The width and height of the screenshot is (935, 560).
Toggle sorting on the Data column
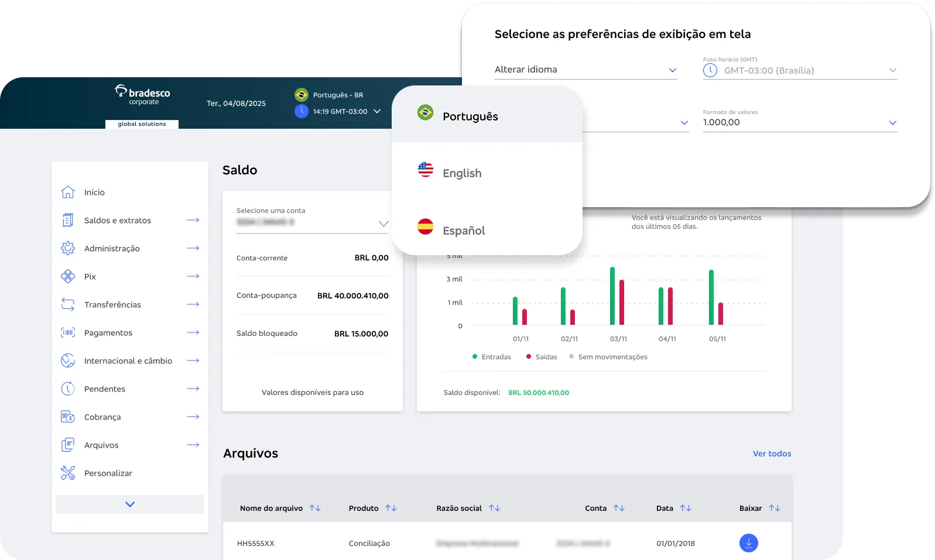[x=686, y=508]
